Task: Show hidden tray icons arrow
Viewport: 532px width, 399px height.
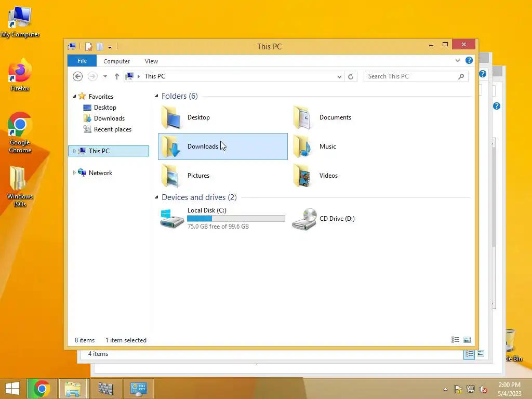Action: 445,389
